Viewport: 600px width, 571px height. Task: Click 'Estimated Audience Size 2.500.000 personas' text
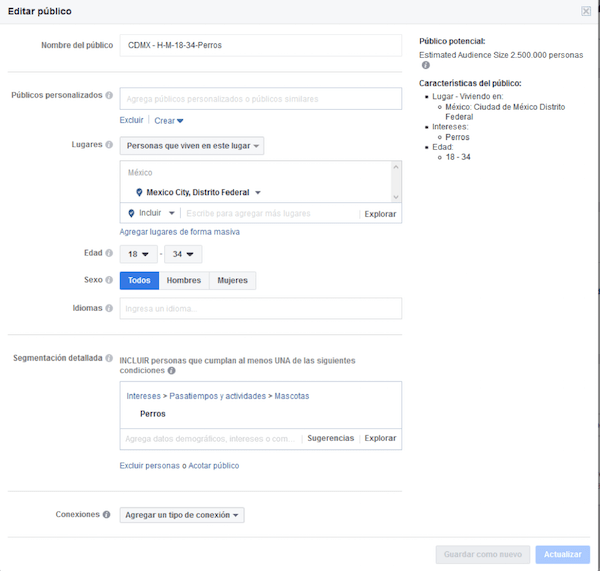501,55
